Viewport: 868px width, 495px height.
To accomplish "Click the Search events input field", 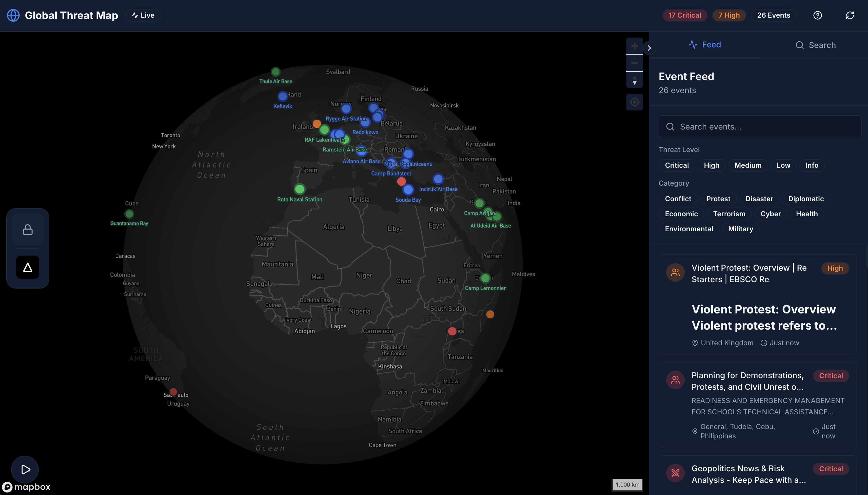I will tap(760, 127).
